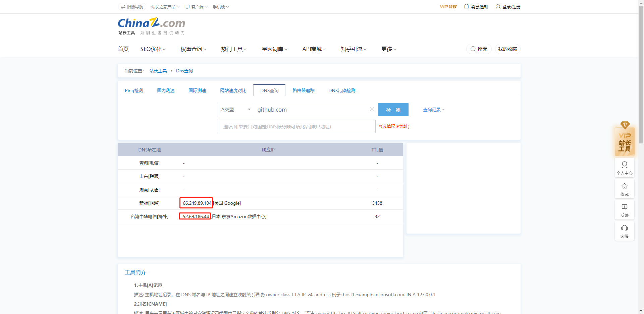Click IP 52.69.186.44 in 台湾 row
The height and width of the screenshot is (314, 644).
click(x=196, y=216)
